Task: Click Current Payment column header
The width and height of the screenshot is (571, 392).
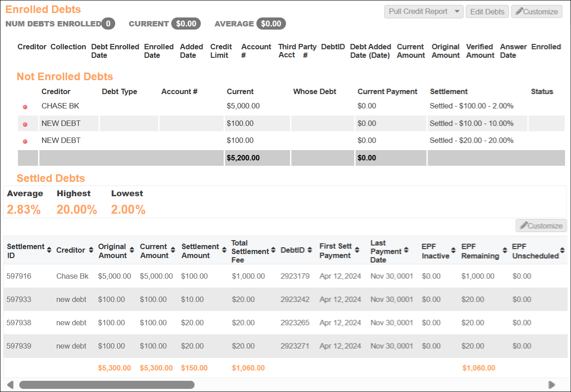Action: pyautogui.click(x=387, y=91)
